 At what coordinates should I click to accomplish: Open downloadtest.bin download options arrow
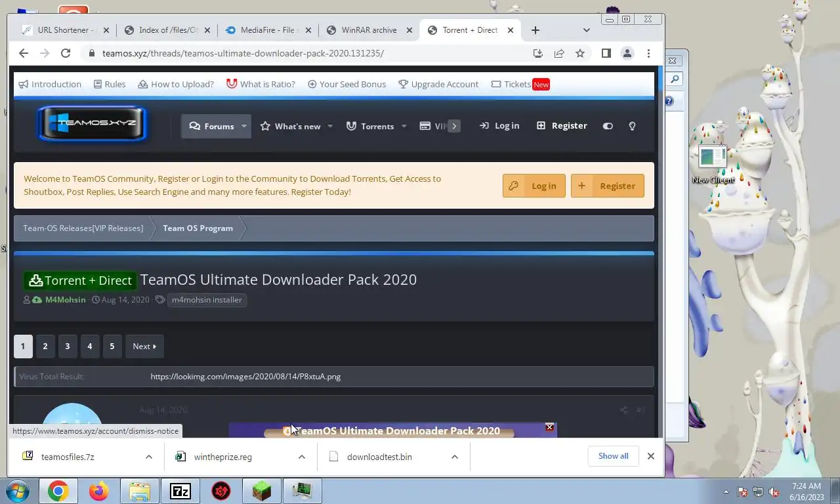(455, 457)
